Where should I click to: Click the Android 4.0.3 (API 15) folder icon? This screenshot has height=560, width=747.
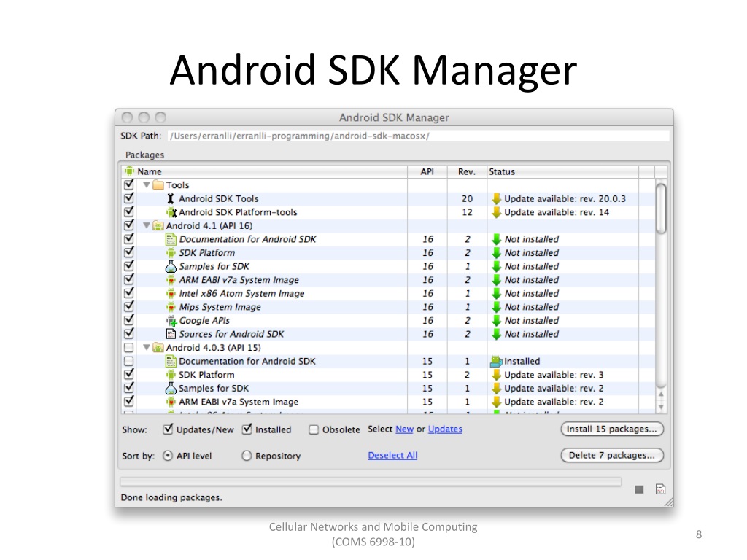click(158, 348)
